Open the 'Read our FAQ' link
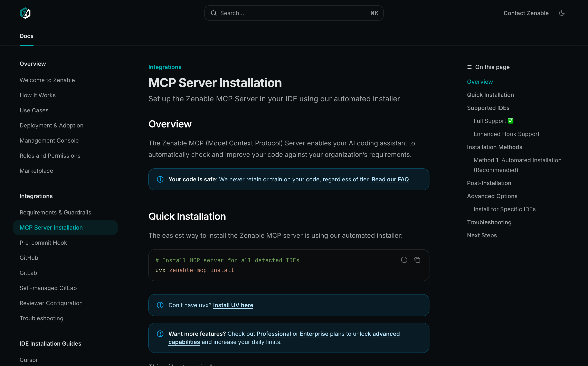 [390, 179]
